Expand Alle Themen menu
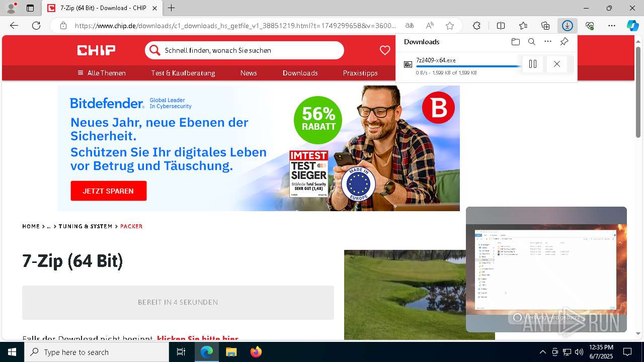Viewport: 644px width, 362px height. click(x=101, y=73)
